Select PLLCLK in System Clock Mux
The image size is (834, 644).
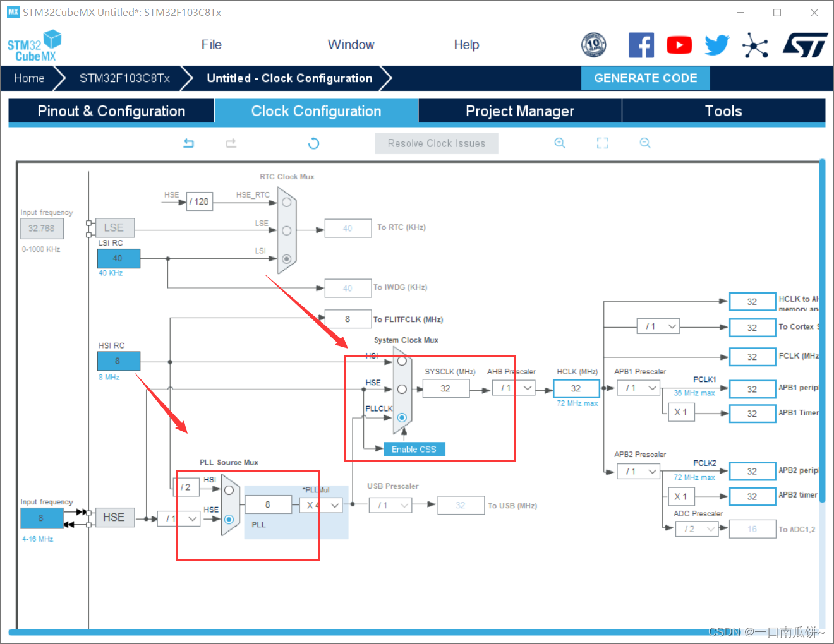click(402, 417)
